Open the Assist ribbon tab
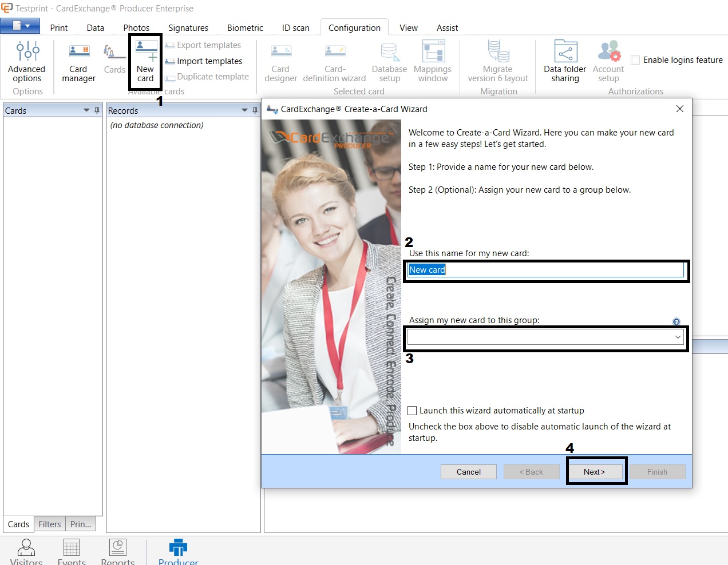728x565 pixels. click(x=447, y=27)
